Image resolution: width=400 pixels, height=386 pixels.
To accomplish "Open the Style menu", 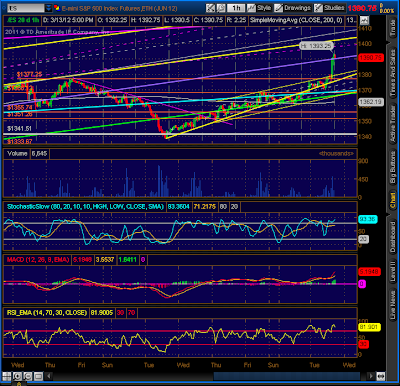I will point(259,8).
